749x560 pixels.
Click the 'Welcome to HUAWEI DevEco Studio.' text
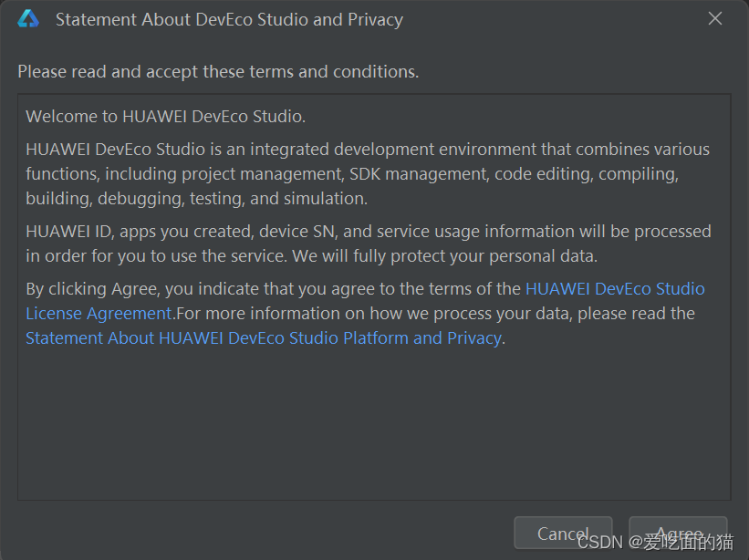[x=165, y=117]
